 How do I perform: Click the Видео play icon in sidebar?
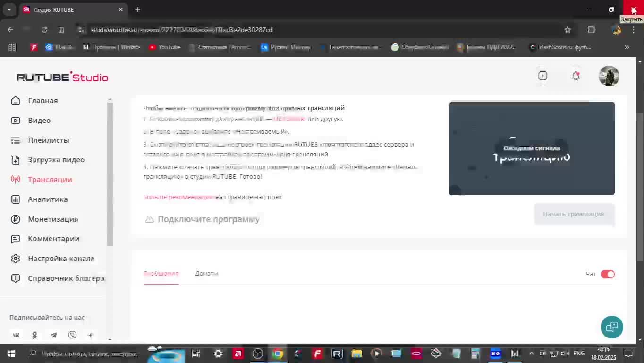16,121
